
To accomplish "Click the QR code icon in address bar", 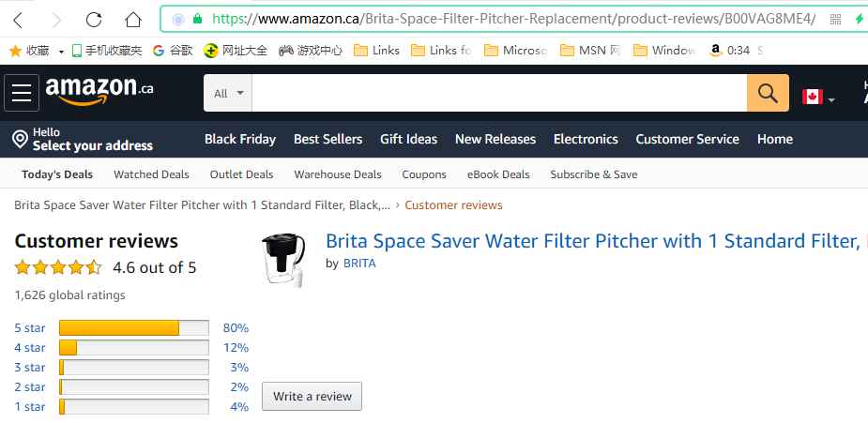I will [x=835, y=19].
